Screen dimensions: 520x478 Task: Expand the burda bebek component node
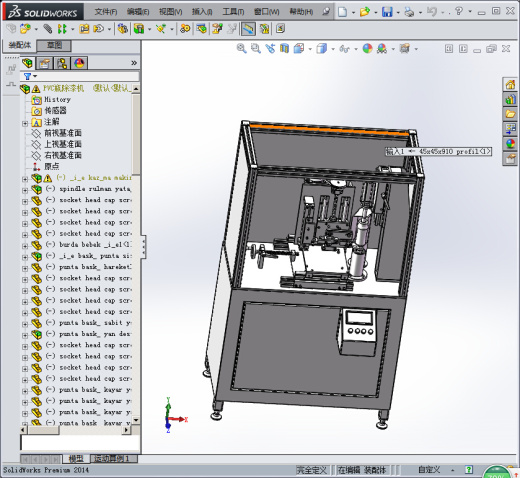point(25,246)
